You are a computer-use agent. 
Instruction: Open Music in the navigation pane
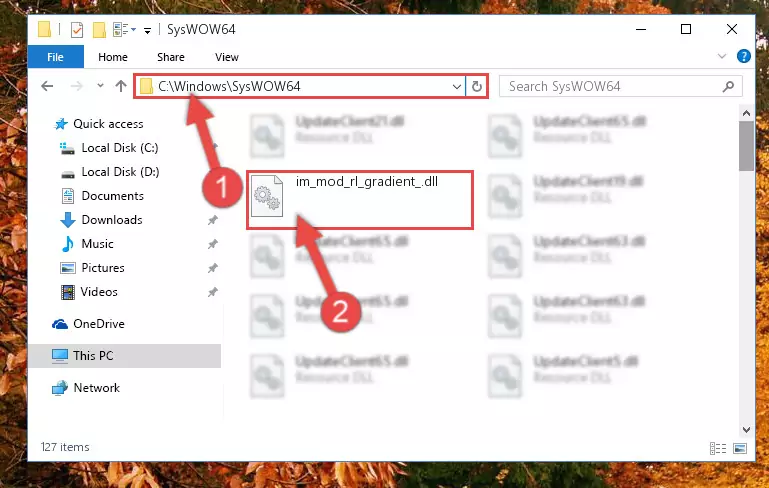pyautogui.click(x=97, y=244)
